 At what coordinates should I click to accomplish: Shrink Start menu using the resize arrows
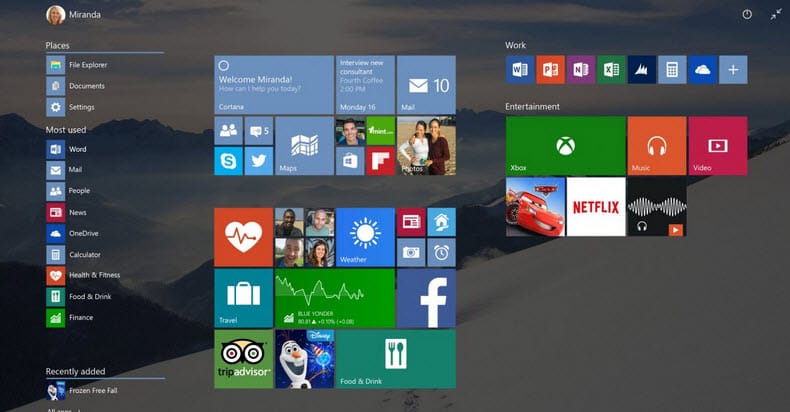[x=776, y=14]
